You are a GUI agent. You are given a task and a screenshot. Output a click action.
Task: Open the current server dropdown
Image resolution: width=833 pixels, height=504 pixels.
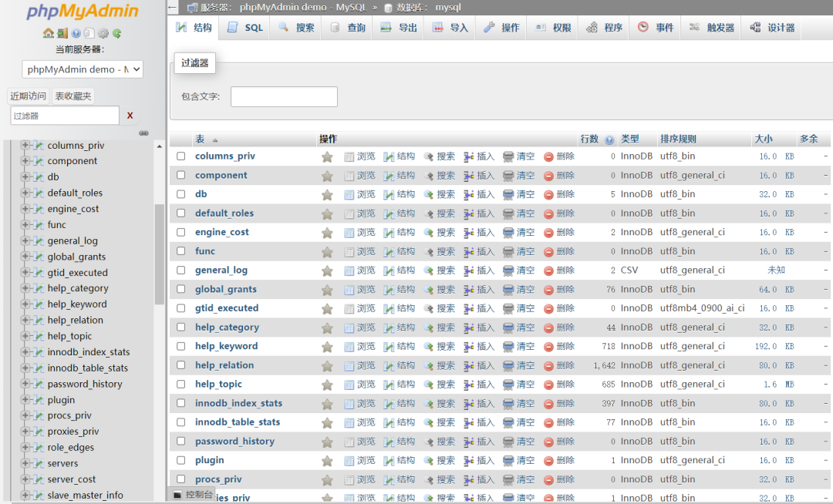pos(83,69)
